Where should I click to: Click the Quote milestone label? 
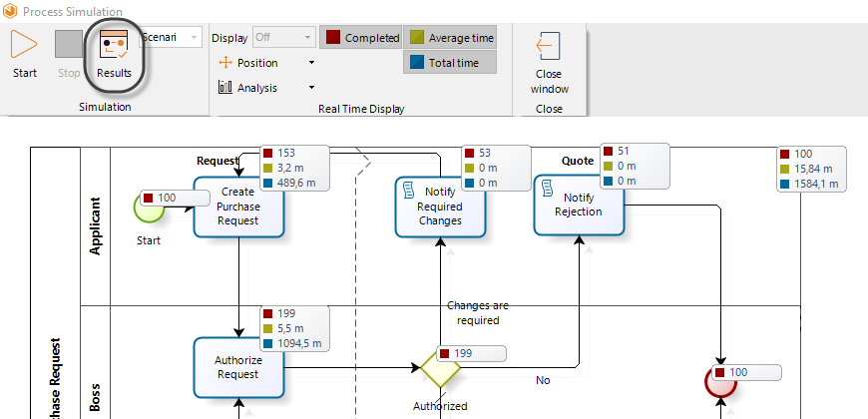coord(578,161)
